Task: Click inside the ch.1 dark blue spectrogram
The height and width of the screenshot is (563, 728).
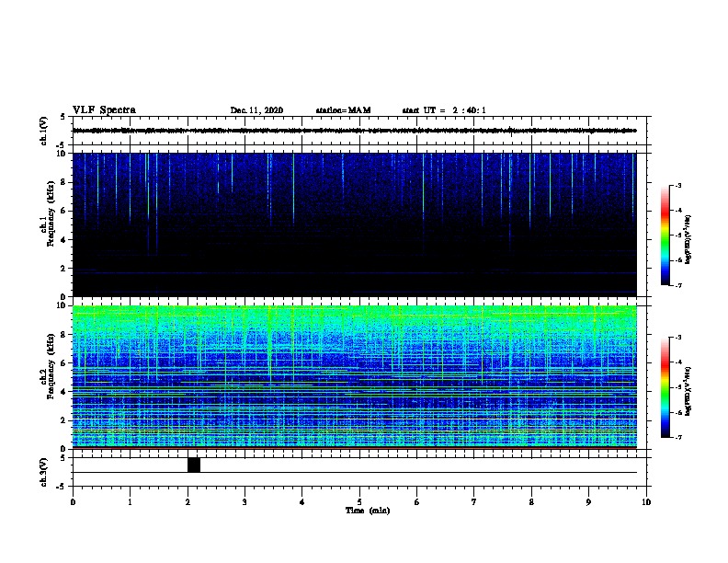Action: (354, 224)
